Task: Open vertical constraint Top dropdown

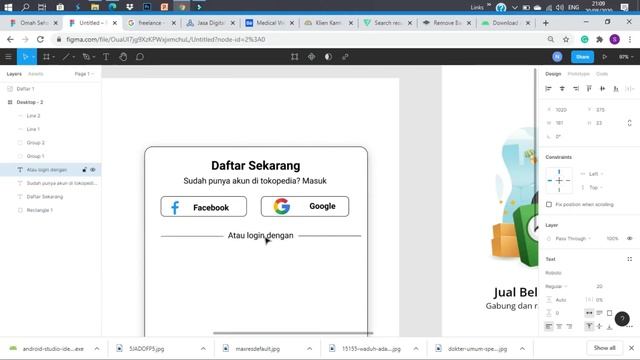Action: [x=596, y=187]
